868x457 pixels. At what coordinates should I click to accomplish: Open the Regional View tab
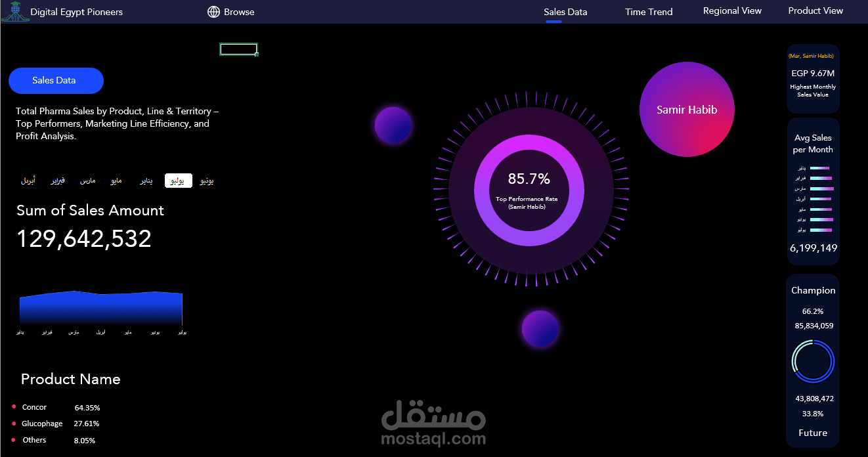tap(732, 11)
